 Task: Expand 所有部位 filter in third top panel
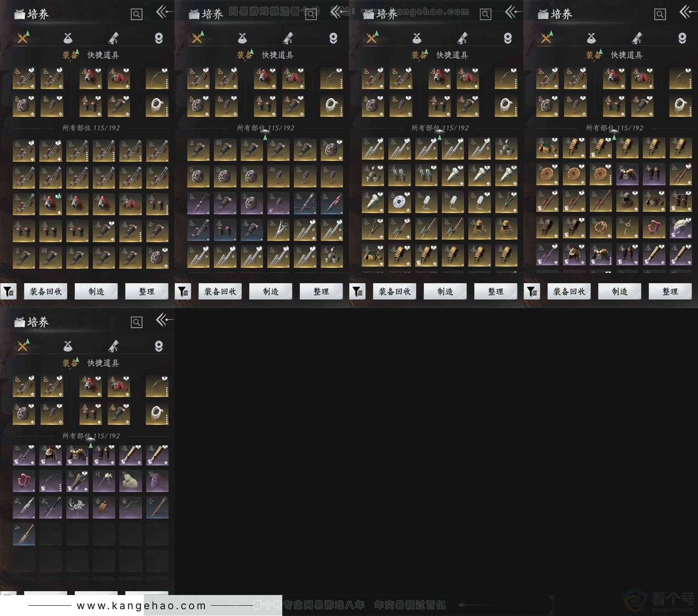pyautogui.click(x=440, y=128)
